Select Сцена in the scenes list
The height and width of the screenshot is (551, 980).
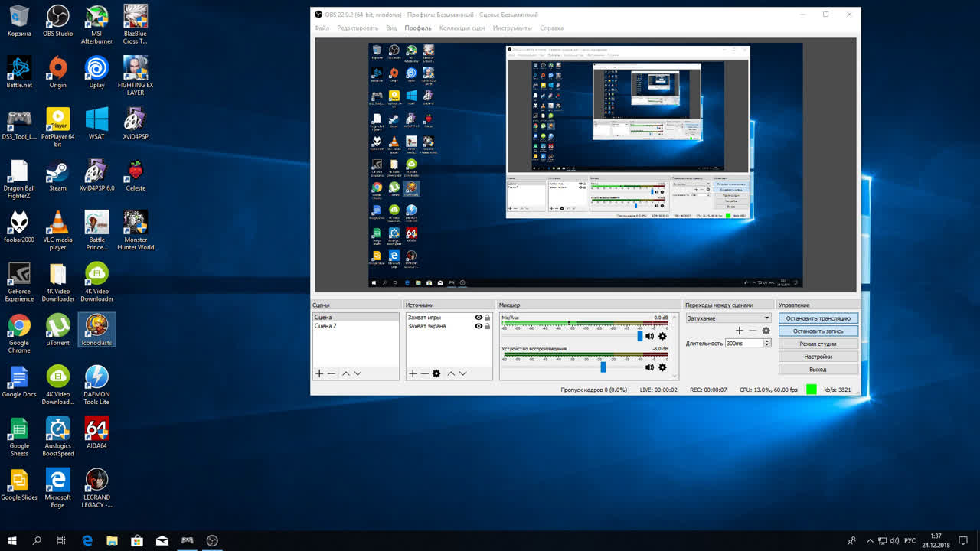[355, 317]
